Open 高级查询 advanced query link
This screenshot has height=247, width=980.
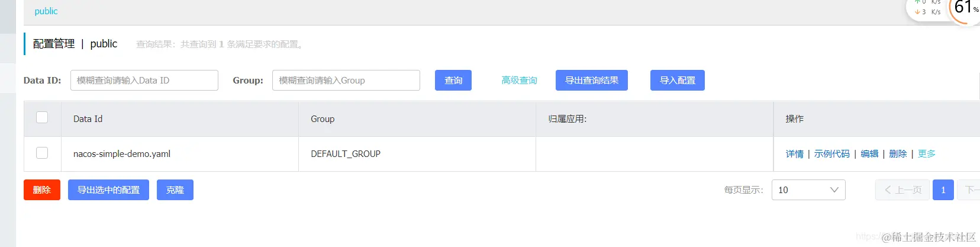click(519, 81)
